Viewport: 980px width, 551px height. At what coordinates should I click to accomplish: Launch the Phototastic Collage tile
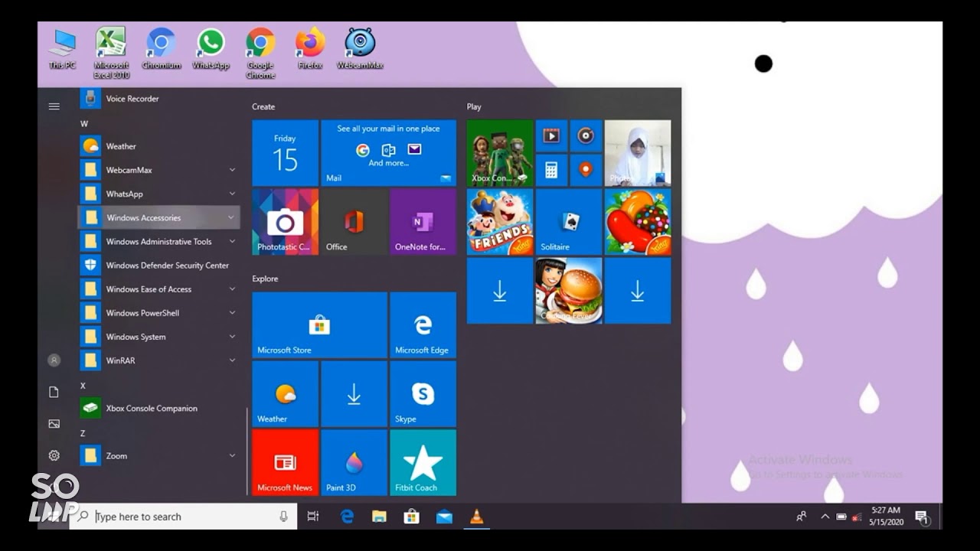pyautogui.click(x=285, y=222)
